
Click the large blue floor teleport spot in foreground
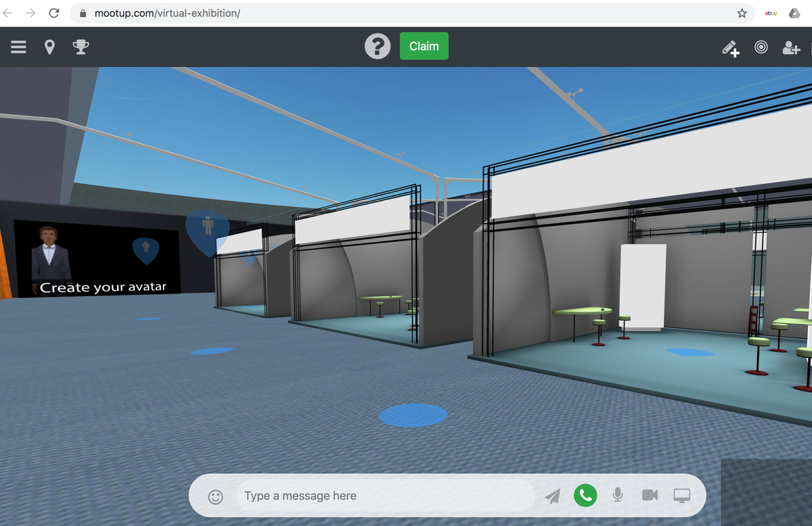413,415
